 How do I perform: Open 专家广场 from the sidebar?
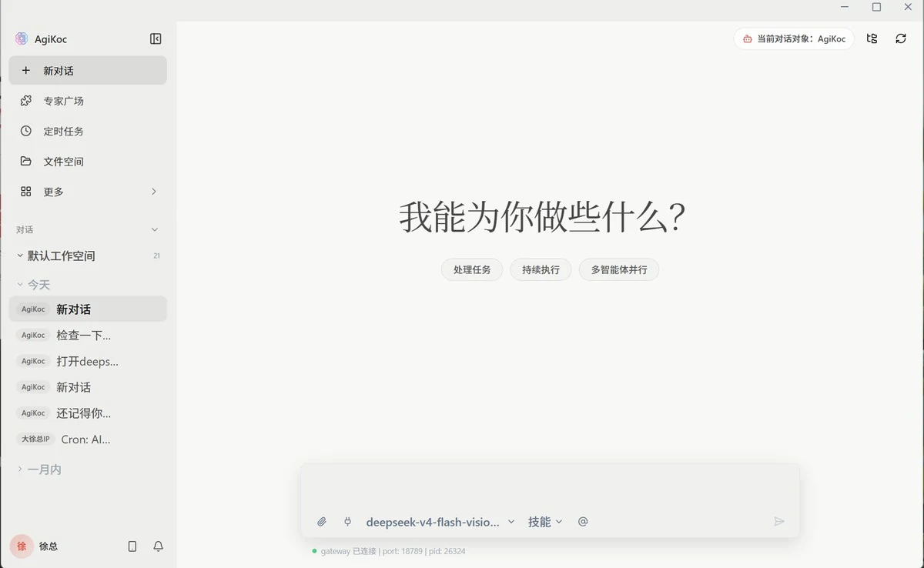88,101
